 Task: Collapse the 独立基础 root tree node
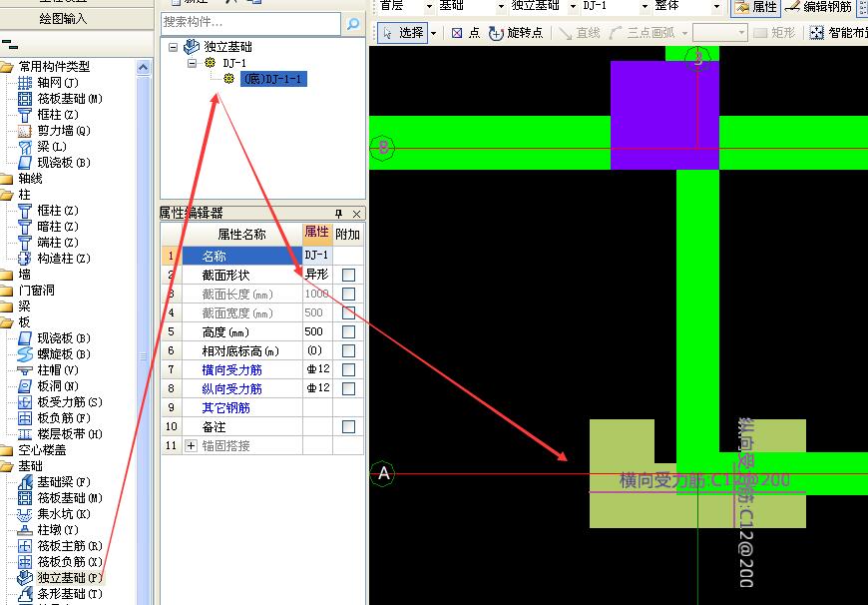point(174,47)
